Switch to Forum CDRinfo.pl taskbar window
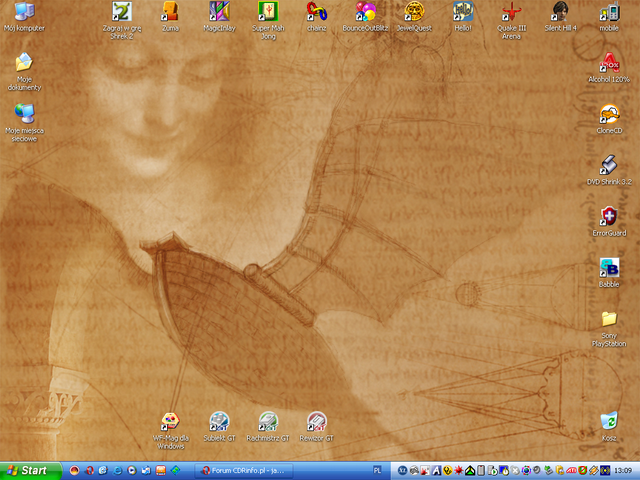640x480 pixels. point(244,471)
